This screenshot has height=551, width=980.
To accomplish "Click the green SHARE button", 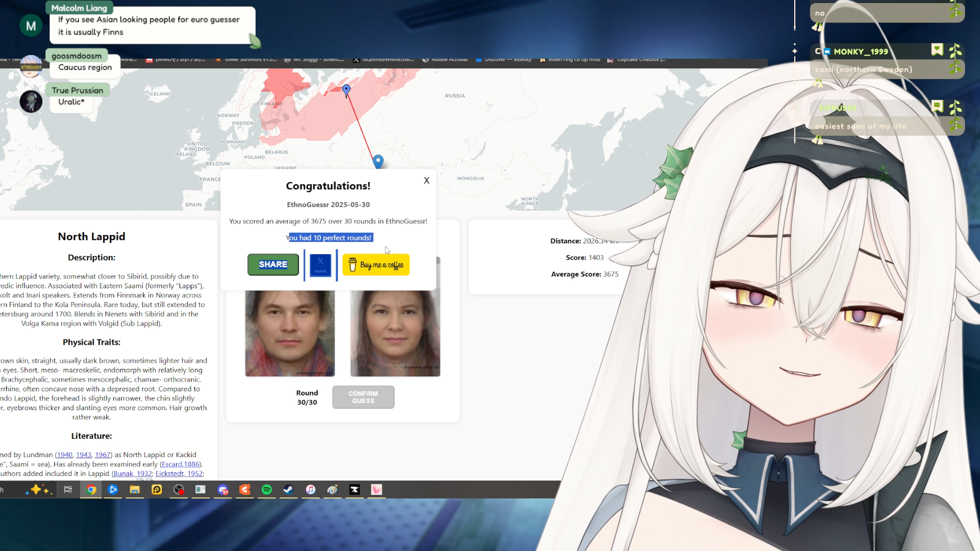I will point(273,264).
